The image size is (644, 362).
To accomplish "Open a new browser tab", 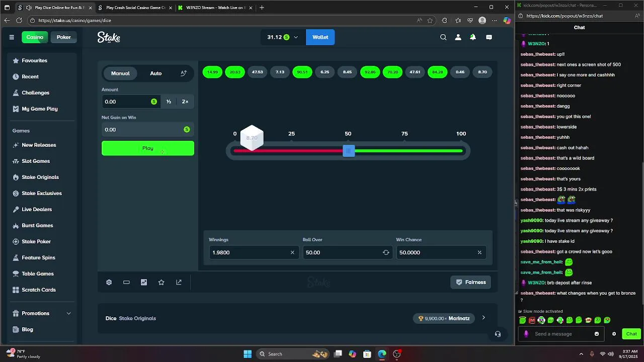I will pyautogui.click(x=262, y=8).
